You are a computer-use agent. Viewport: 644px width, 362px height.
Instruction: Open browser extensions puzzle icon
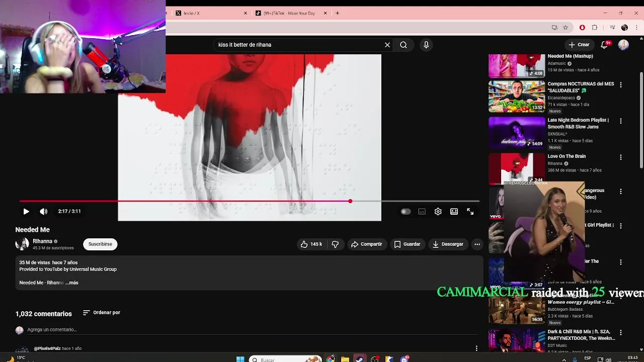coord(595,28)
